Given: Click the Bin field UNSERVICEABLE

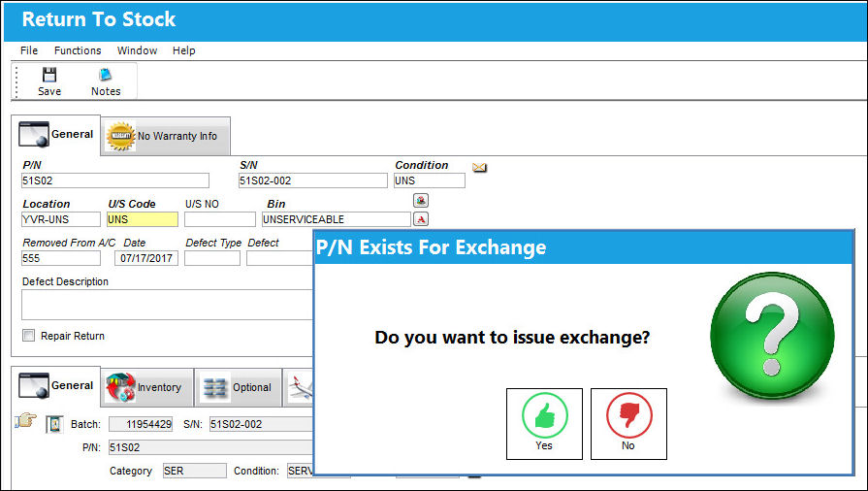Looking at the screenshot, I should [337, 219].
